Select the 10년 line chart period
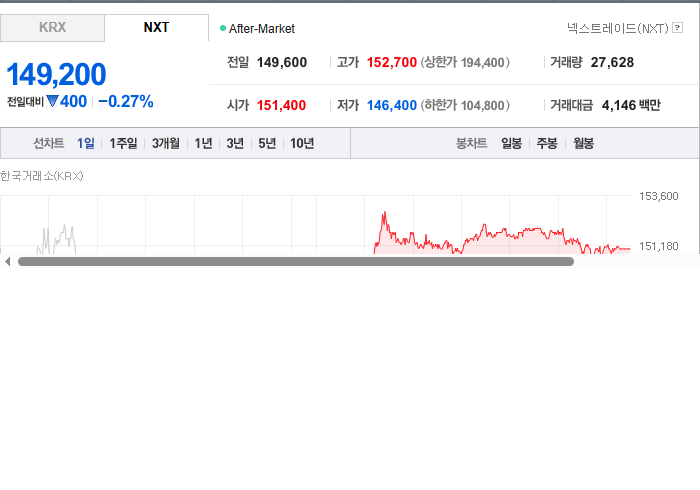 pos(302,143)
